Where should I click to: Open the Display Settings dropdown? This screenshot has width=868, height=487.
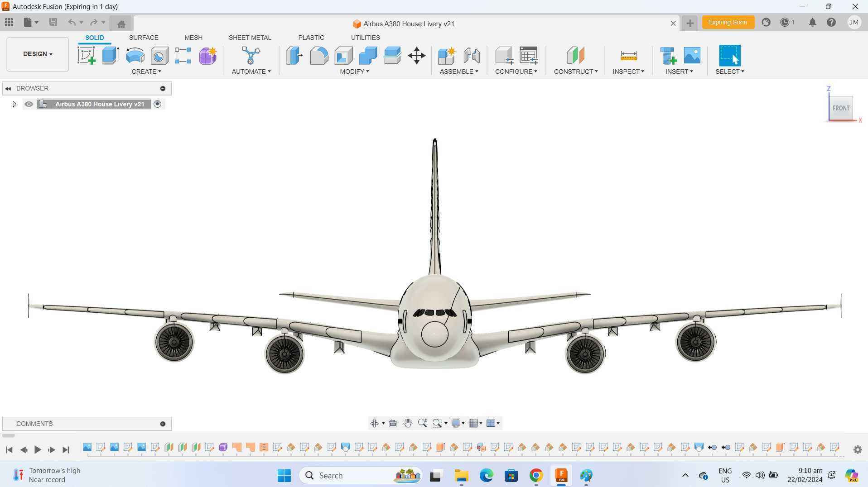[458, 423]
